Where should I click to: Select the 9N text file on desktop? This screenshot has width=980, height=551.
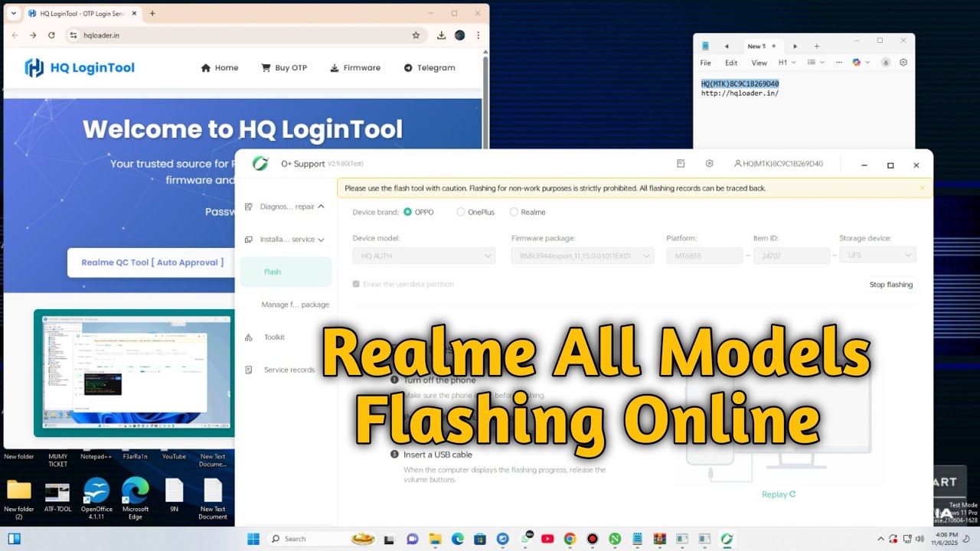click(x=174, y=496)
